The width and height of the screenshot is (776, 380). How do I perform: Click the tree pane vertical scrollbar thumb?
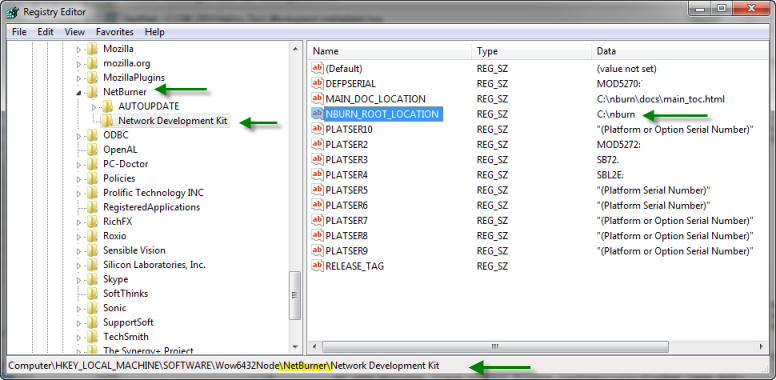[295, 295]
